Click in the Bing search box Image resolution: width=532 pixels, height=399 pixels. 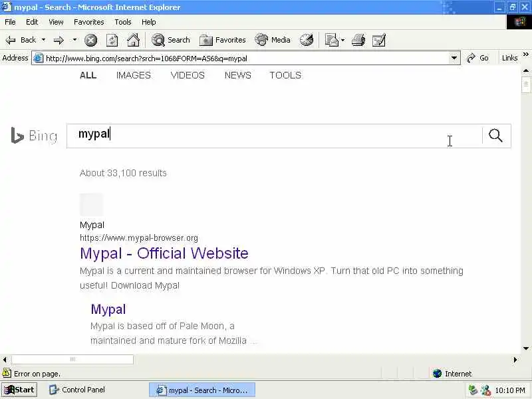click(x=274, y=136)
